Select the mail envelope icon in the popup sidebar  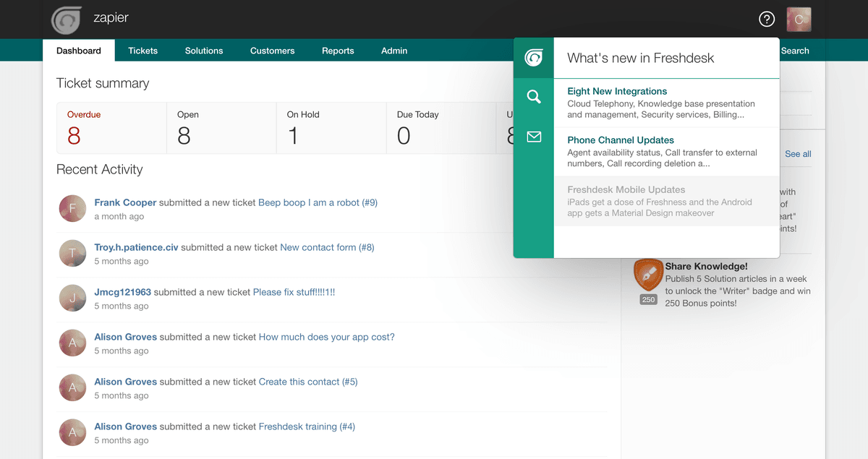534,137
